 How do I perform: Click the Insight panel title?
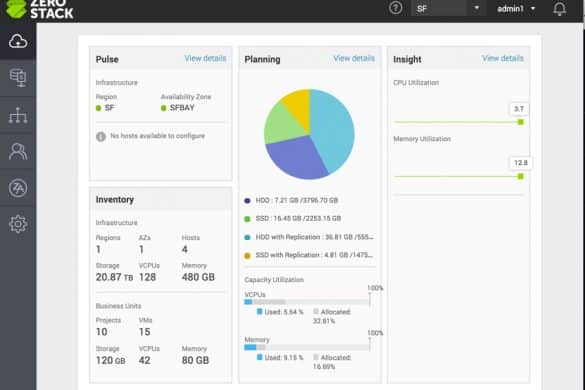pyautogui.click(x=407, y=59)
